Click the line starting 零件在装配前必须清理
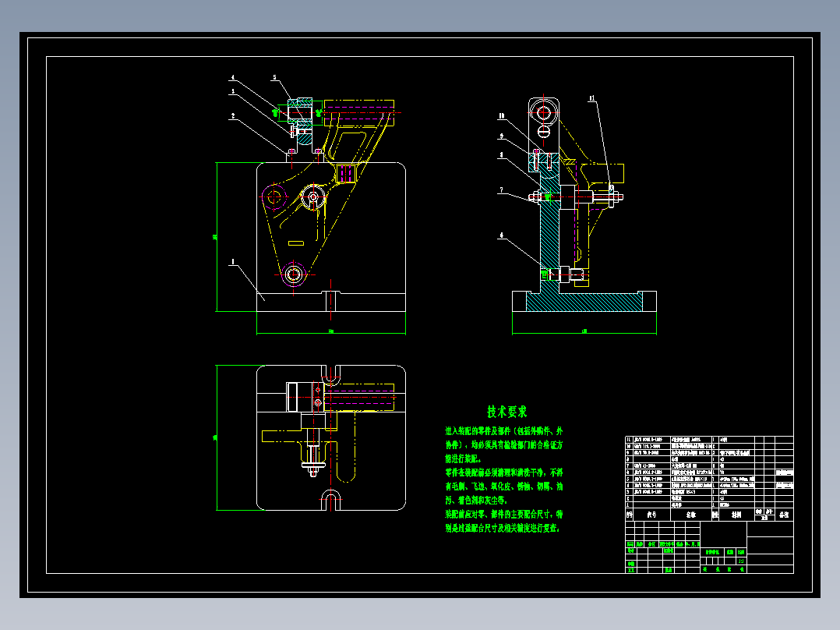Viewport: 840px width, 630px height. click(x=503, y=472)
